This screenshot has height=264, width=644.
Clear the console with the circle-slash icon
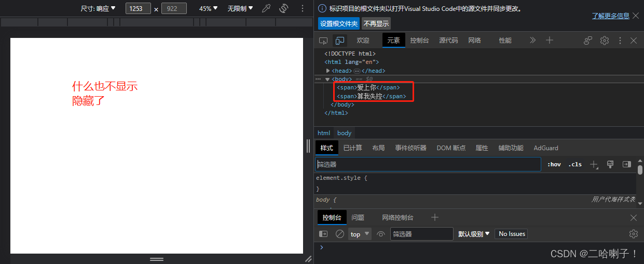click(x=340, y=234)
